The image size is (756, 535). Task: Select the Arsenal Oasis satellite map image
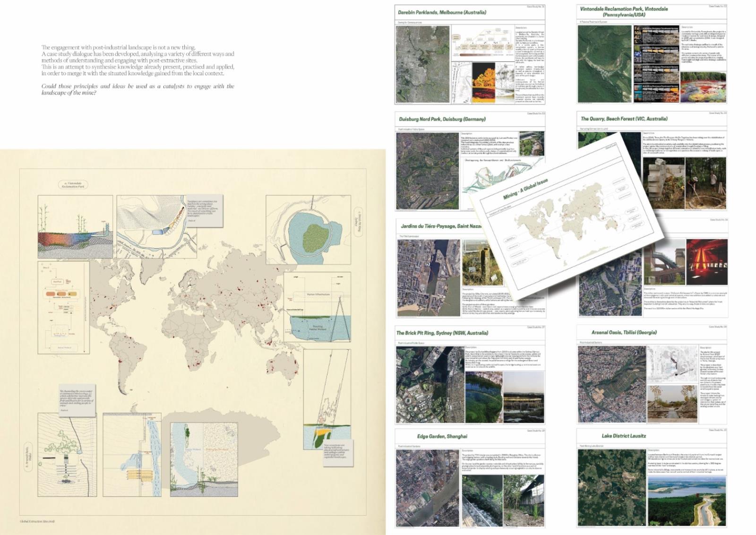click(611, 384)
